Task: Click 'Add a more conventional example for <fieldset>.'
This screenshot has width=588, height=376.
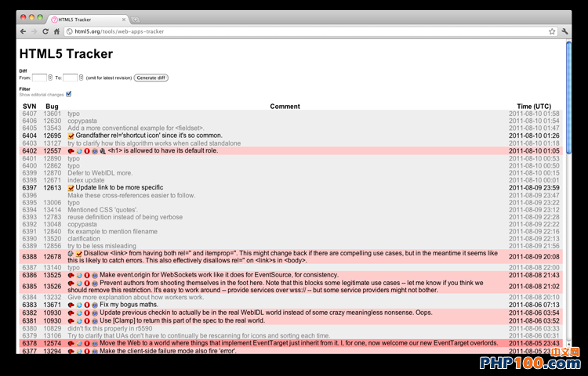Action: (136, 128)
